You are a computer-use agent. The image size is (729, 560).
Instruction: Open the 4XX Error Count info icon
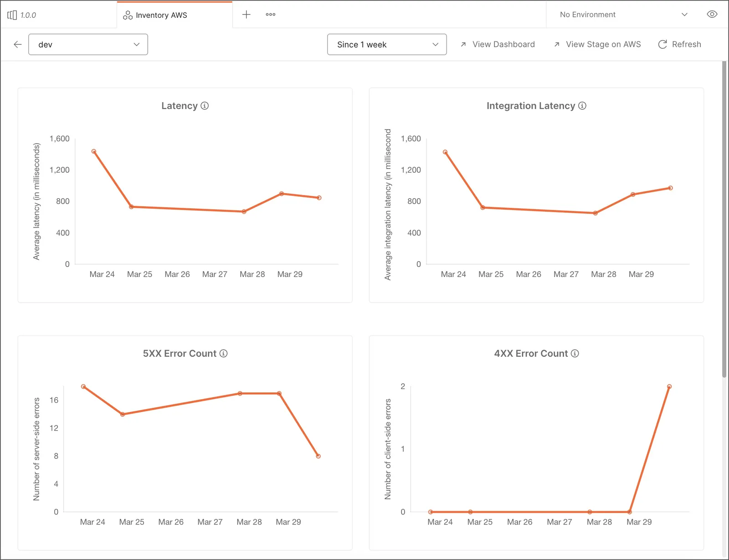click(575, 354)
